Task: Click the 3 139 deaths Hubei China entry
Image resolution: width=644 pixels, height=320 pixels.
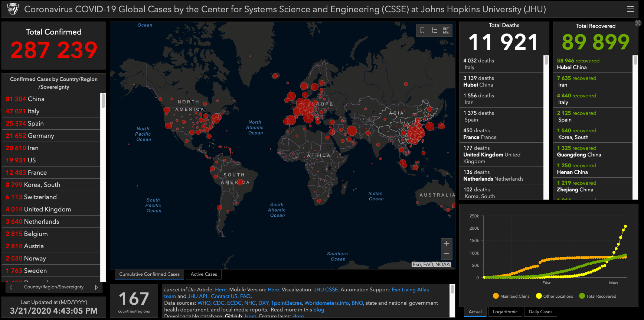Action: coord(501,81)
